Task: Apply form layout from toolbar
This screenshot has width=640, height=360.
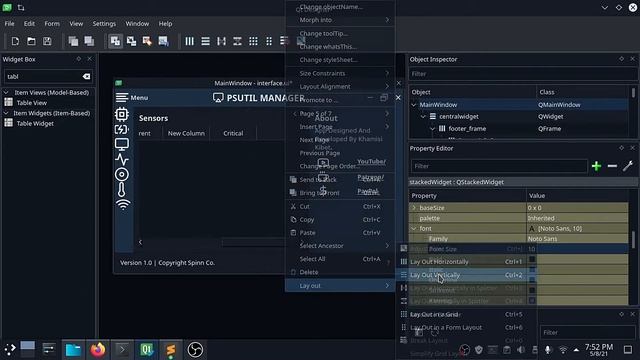Action: pyautogui.click(x=269, y=41)
